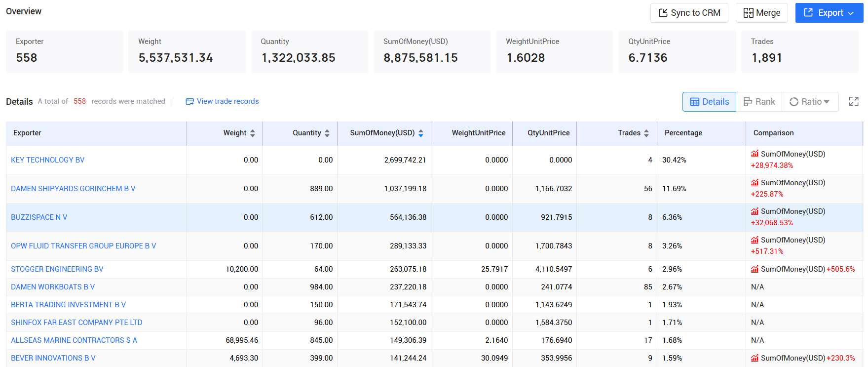Click comparison chart icon for DAMEN SHIPYARDS row
Image resolution: width=868 pixels, height=367 pixels.
pyautogui.click(x=755, y=183)
